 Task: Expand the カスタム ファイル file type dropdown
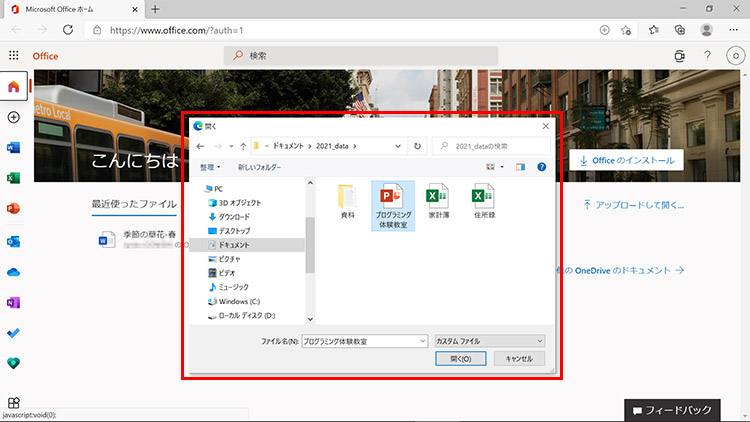coord(490,340)
